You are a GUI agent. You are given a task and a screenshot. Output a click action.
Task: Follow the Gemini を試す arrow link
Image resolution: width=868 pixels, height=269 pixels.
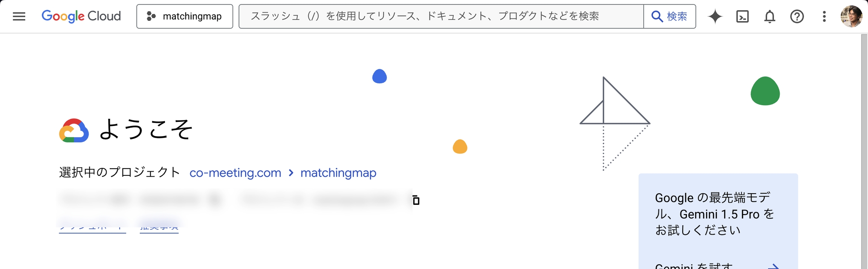click(x=773, y=266)
